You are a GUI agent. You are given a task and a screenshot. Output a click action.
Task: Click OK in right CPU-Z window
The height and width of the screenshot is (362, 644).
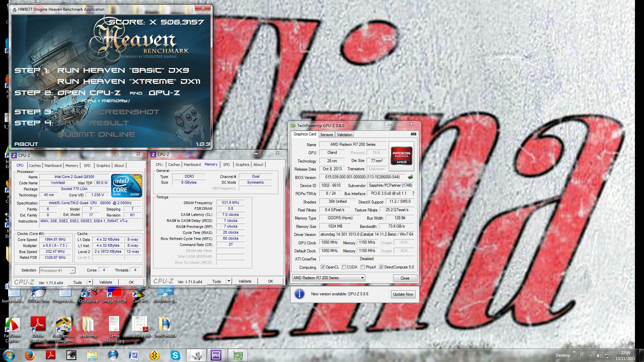pos(270,281)
